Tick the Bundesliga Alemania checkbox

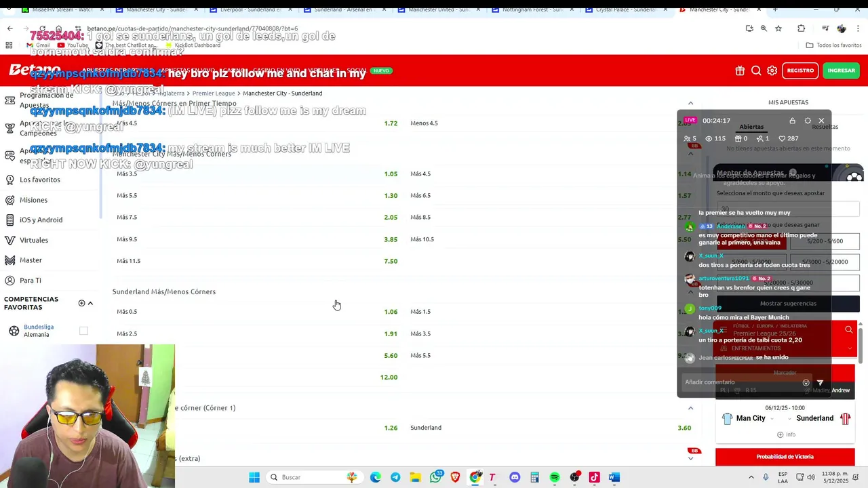click(83, 331)
